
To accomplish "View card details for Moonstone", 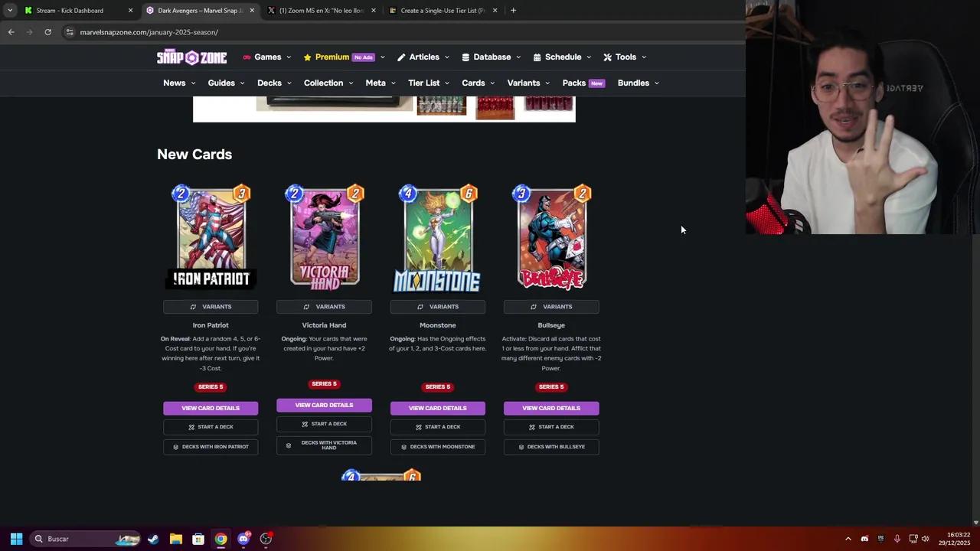I will tap(437, 408).
